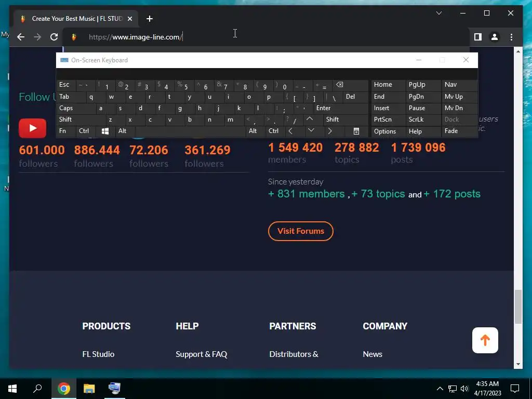Click the down arrow key on keyboard
The image size is (532, 399).
point(311,130)
